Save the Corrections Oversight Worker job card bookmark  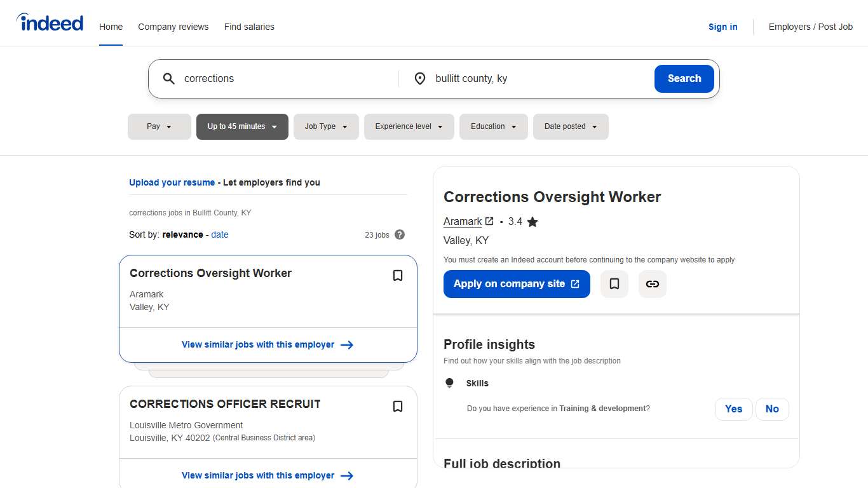pos(398,275)
